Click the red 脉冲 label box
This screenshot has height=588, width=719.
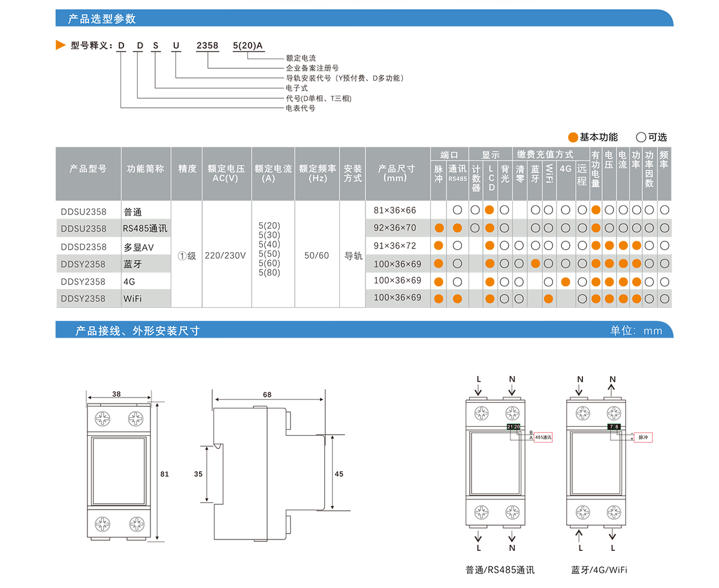coord(643,438)
